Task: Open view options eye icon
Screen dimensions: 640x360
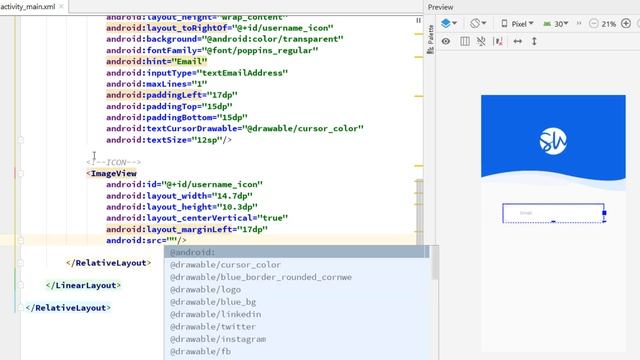Action: (x=446, y=41)
